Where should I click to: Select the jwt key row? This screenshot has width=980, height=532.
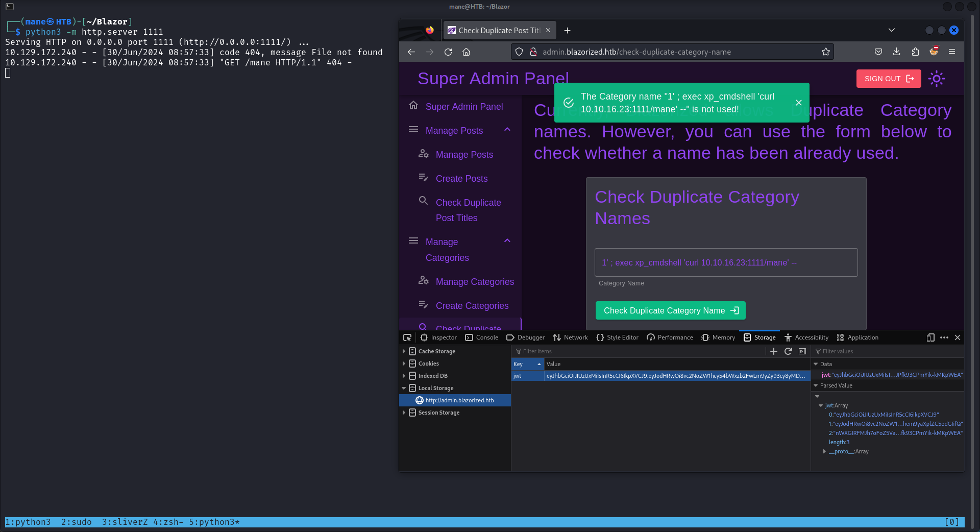660,376
